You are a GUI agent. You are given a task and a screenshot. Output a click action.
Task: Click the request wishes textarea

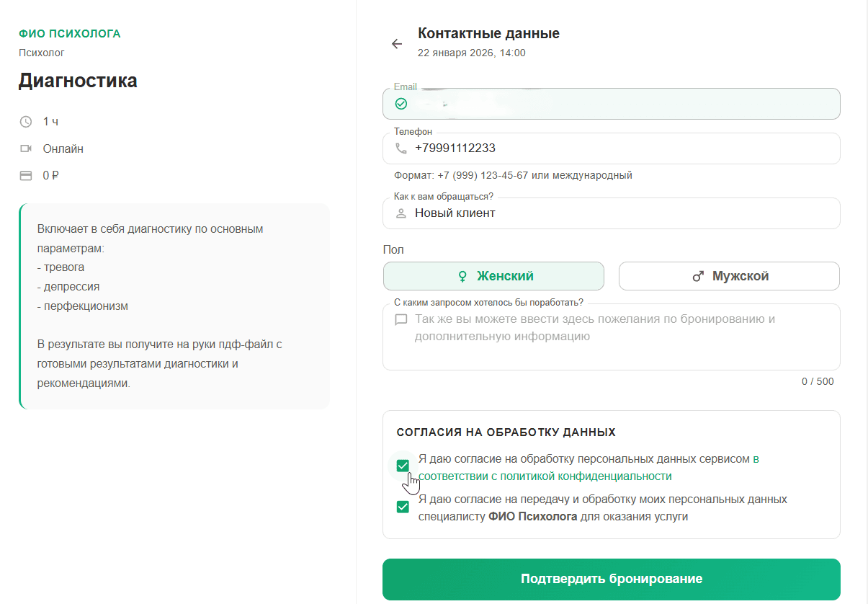point(611,337)
